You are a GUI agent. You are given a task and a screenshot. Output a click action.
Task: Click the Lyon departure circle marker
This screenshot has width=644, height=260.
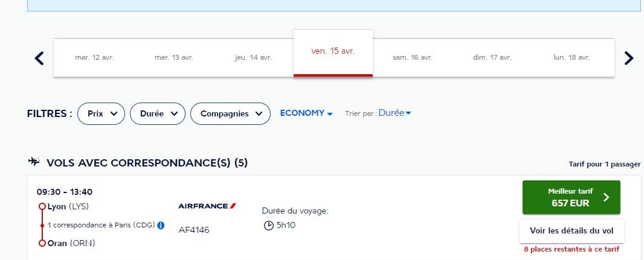pyautogui.click(x=42, y=206)
